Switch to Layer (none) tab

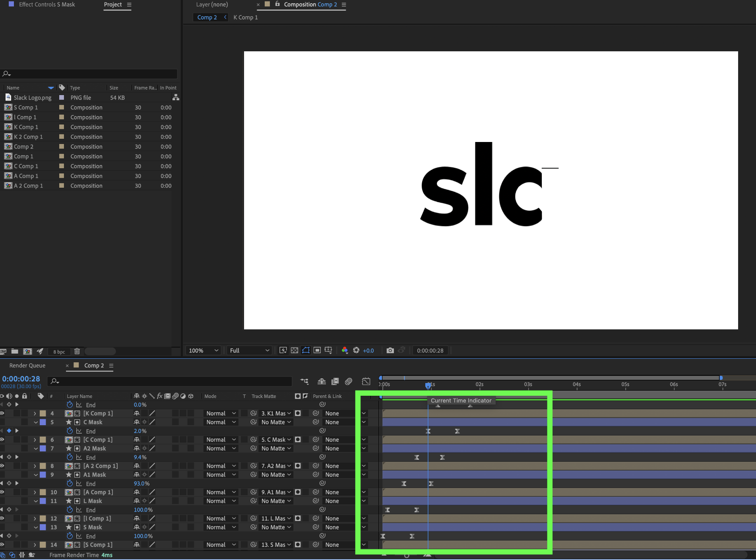pos(212,4)
